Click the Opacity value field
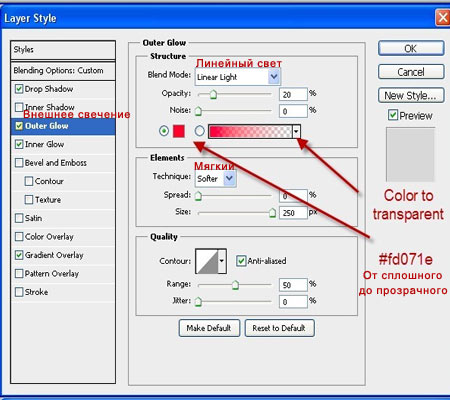The height and width of the screenshot is (400, 450). (x=293, y=94)
